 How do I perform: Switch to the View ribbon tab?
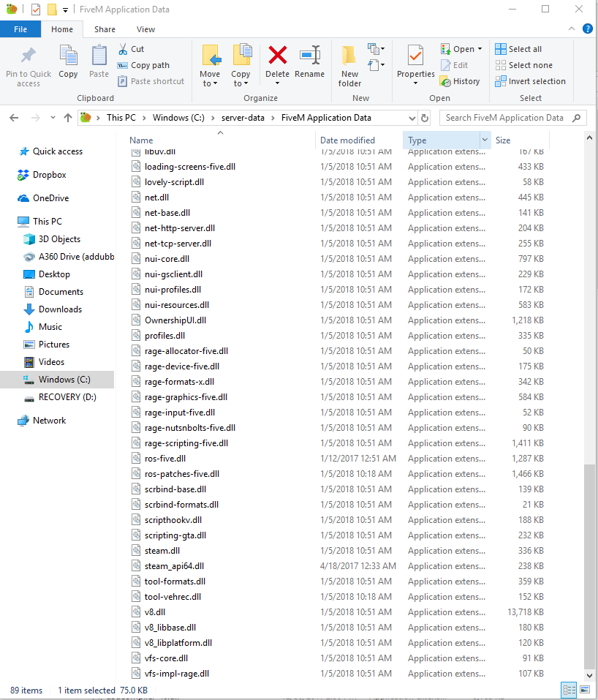point(146,29)
